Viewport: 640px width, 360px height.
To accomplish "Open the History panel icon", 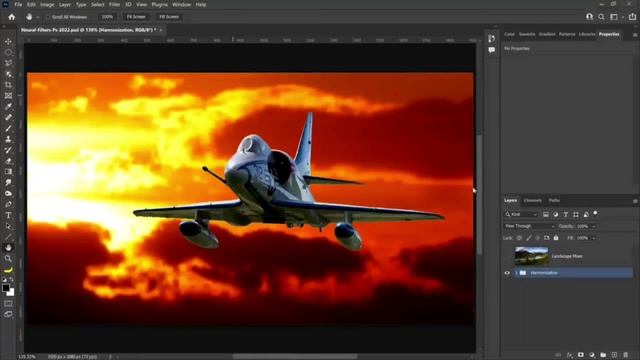I will pyautogui.click(x=491, y=38).
